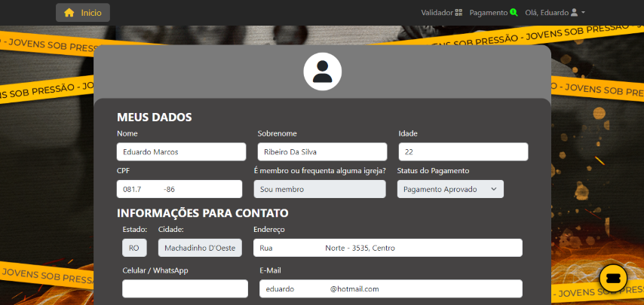Click the Cidade field Machadinho D'Oeste
644x305 pixels.
200,248
